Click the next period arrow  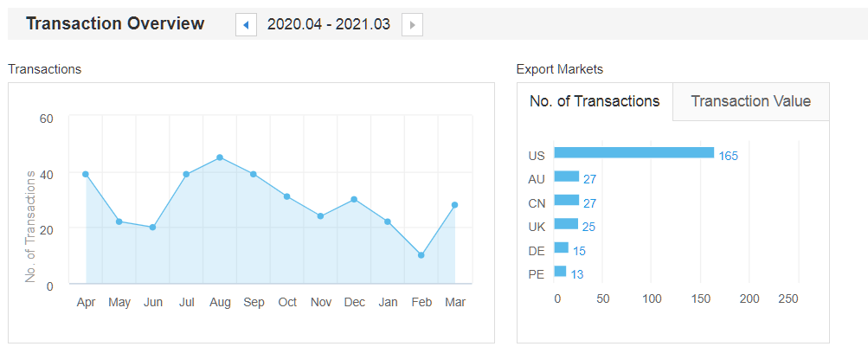click(x=412, y=25)
